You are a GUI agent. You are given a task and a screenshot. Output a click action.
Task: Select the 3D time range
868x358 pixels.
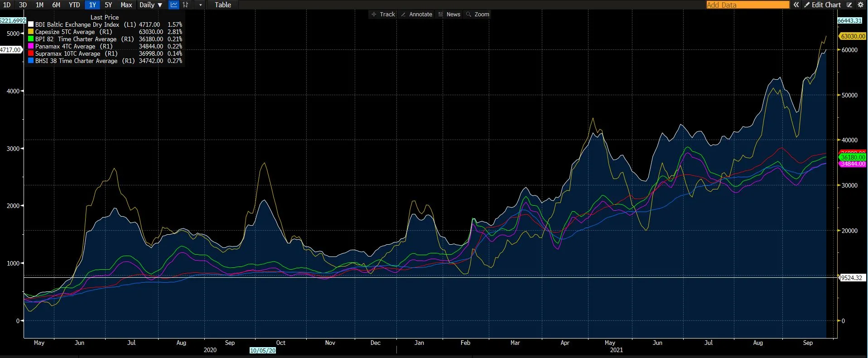point(23,5)
